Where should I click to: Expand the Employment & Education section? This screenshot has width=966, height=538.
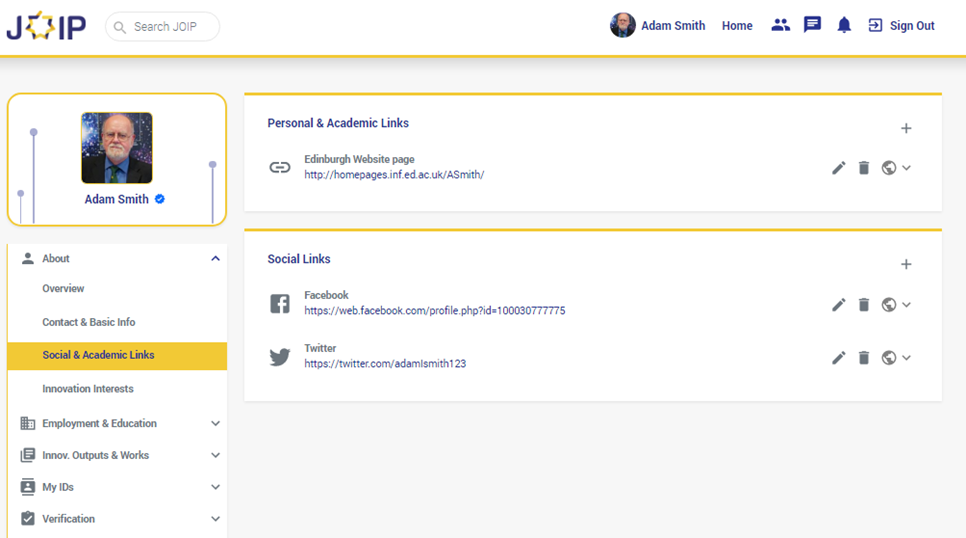click(215, 424)
